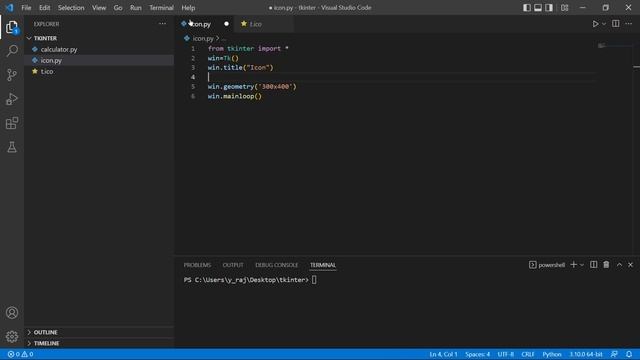Open calculator.py in explorer

[59, 49]
